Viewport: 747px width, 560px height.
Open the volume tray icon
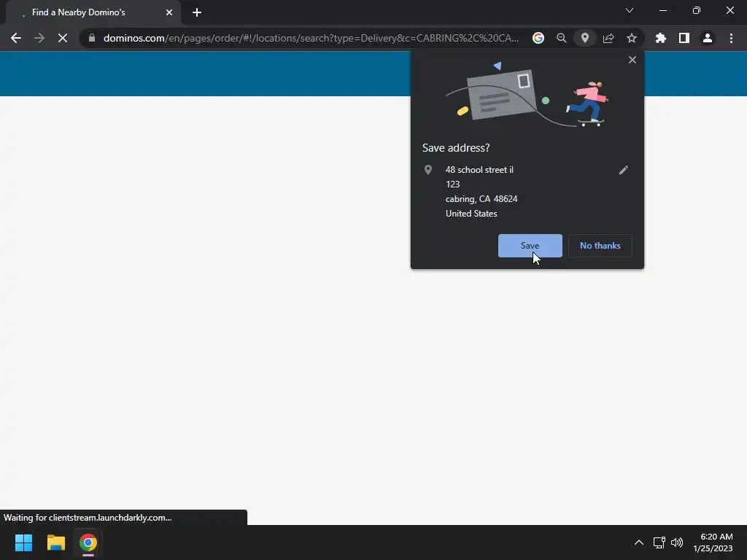[677, 542]
